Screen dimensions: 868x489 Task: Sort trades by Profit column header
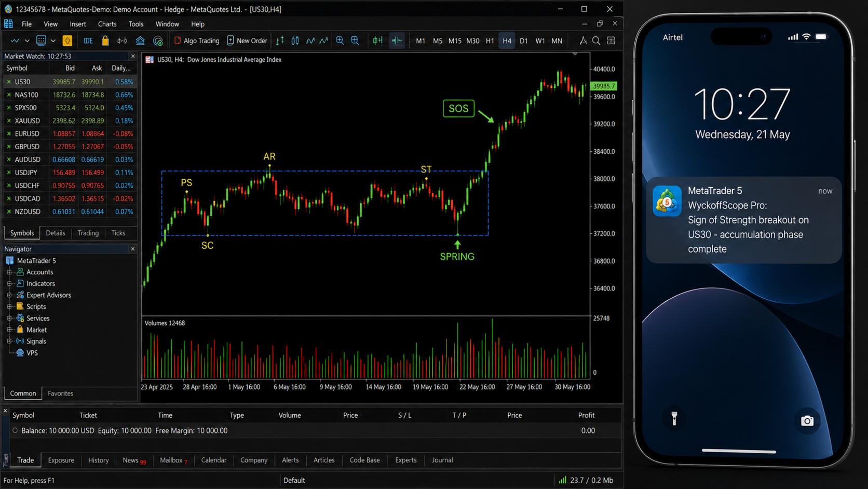(x=586, y=415)
